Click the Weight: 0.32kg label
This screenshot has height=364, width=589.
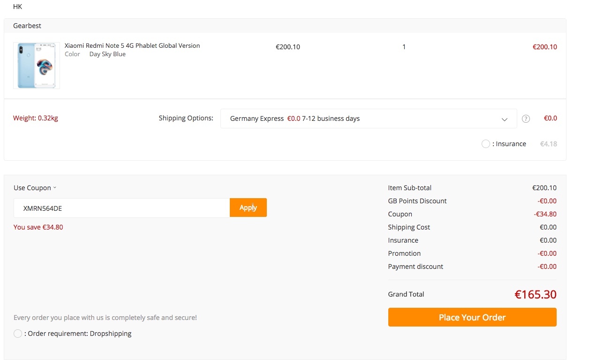[x=36, y=118]
